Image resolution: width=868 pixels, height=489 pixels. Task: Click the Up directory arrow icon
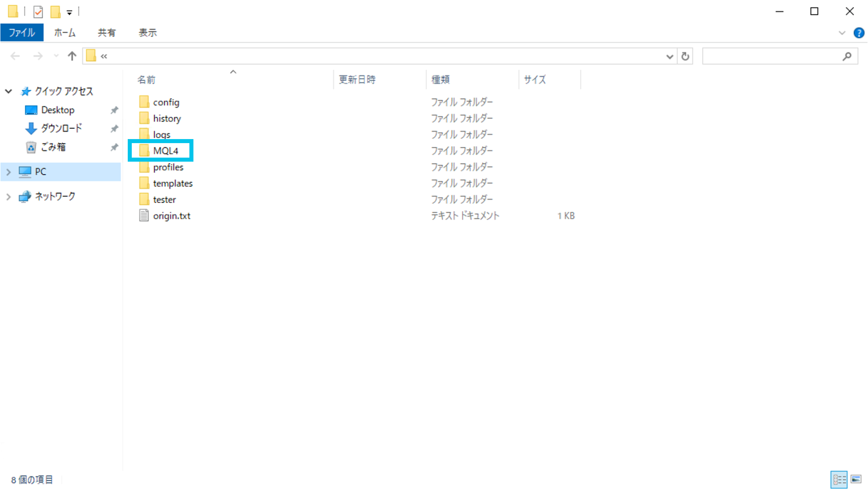(72, 56)
